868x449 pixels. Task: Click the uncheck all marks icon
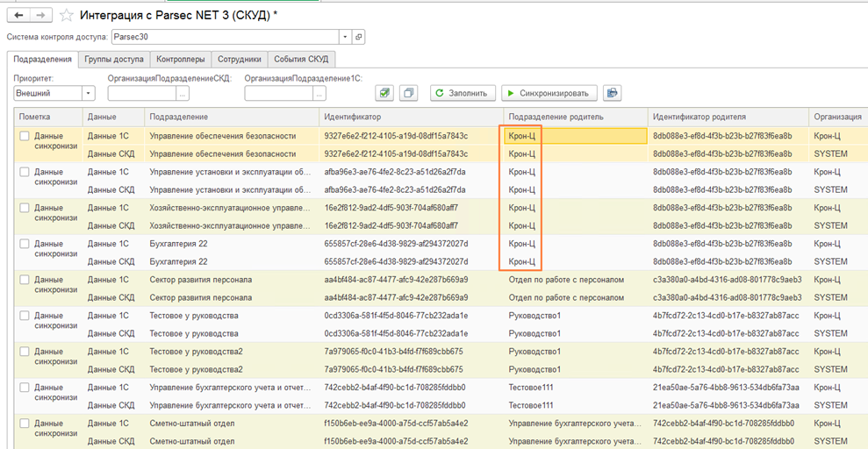click(x=408, y=93)
